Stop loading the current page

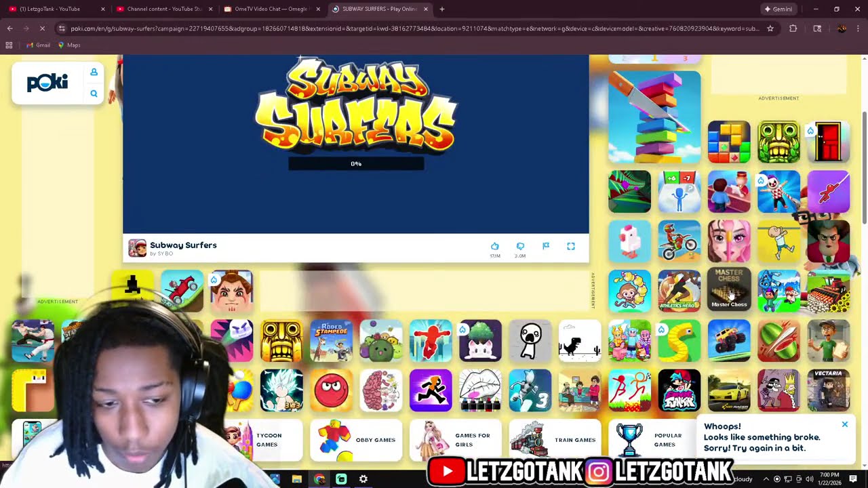coord(42,28)
